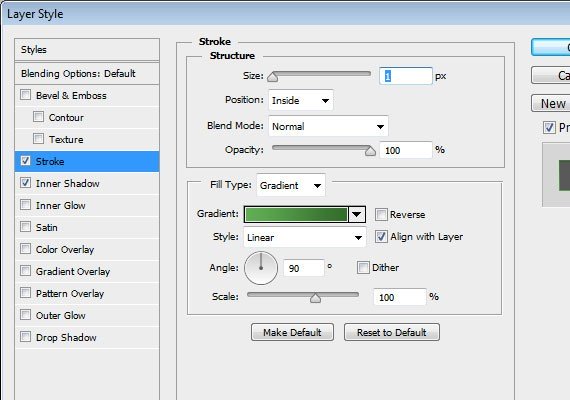Click the Size slider handle
This screenshot has width=570, height=400.
pyautogui.click(x=273, y=77)
